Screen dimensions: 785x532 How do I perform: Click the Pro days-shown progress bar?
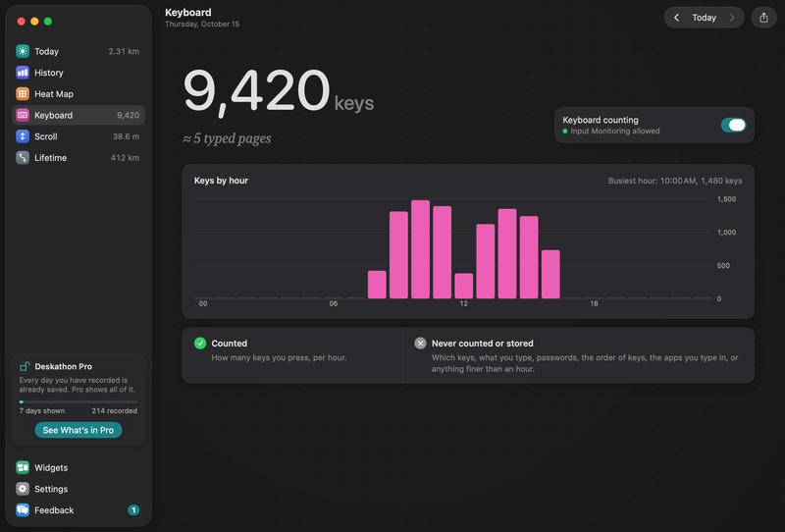tap(78, 401)
